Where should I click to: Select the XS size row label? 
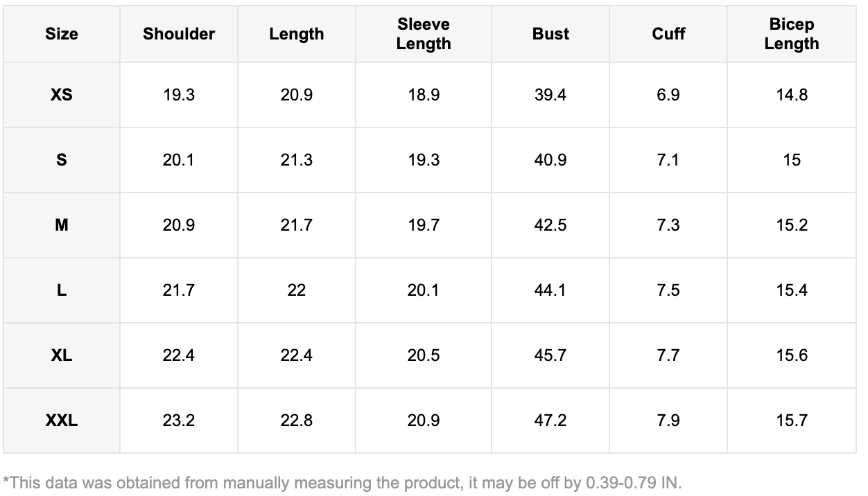(x=62, y=95)
